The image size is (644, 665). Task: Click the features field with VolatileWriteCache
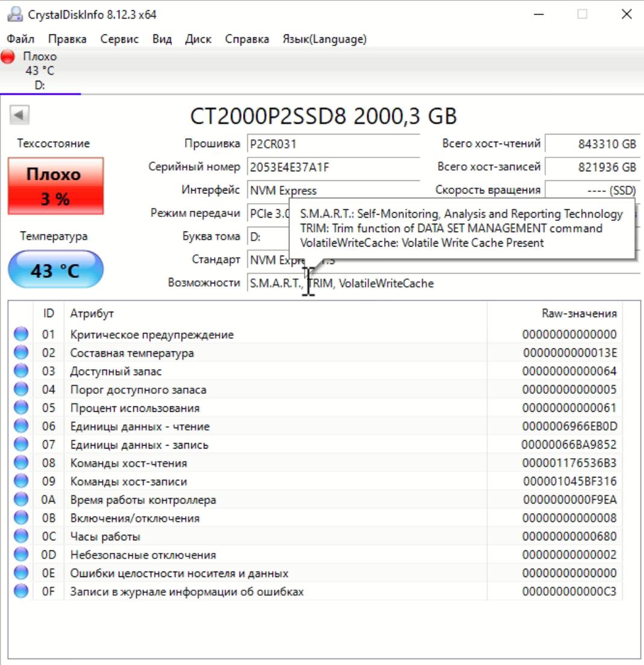point(443,283)
